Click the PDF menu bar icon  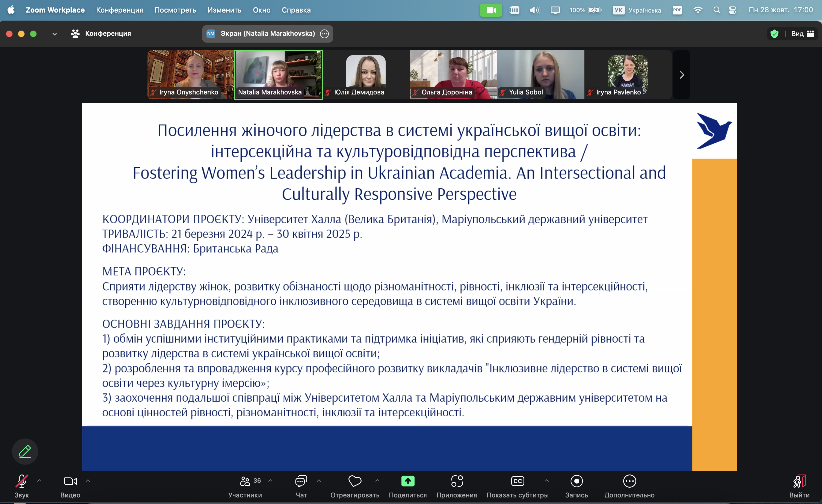(x=677, y=10)
